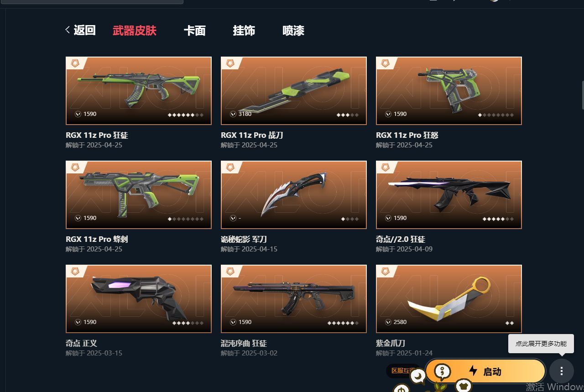Click the moon speech-bubble sticker icon
Image resolution: width=584 pixels, height=392 pixels.
[x=418, y=376]
